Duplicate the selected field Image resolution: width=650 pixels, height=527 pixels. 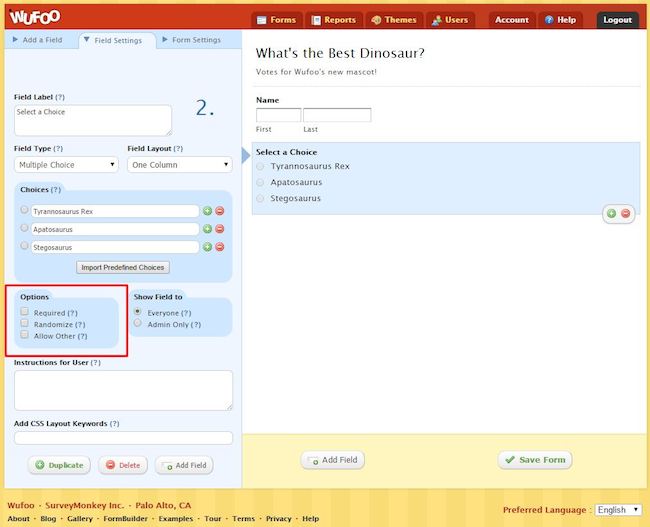59,465
